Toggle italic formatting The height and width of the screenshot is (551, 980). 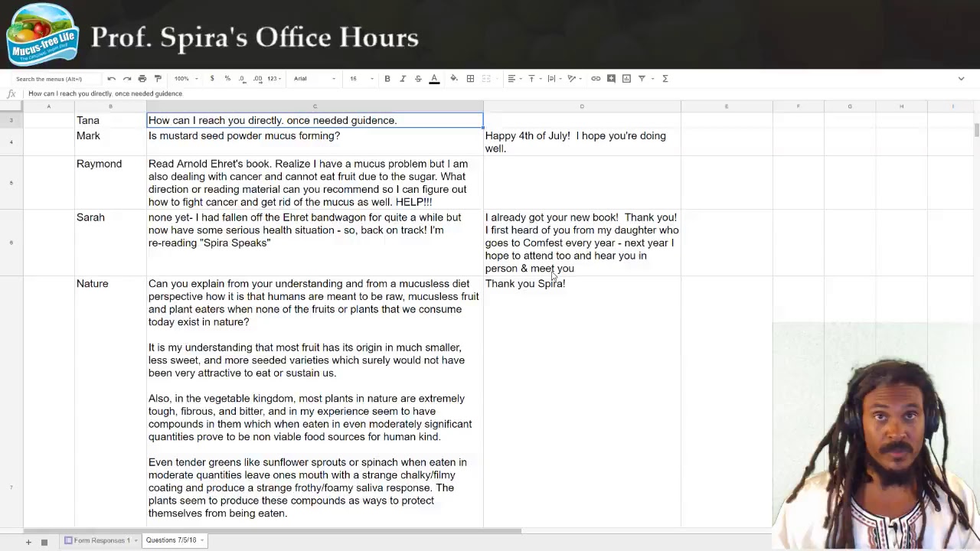[403, 79]
